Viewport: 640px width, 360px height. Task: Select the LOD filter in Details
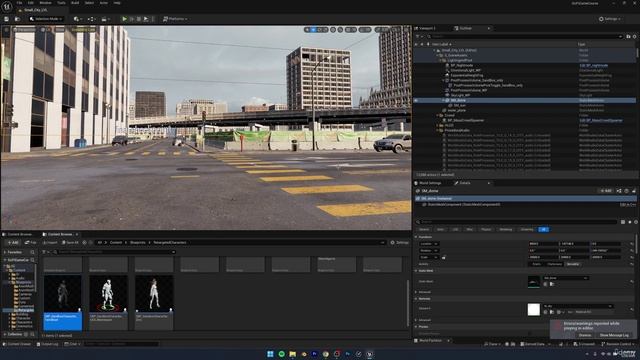pyautogui.click(x=455, y=229)
